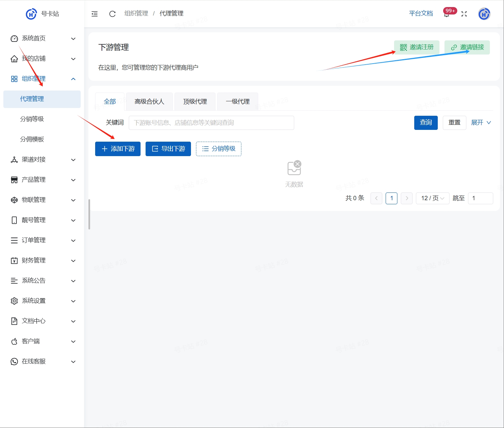The height and width of the screenshot is (428, 504).
Task: Click the 查询 search button
Action: (x=426, y=122)
